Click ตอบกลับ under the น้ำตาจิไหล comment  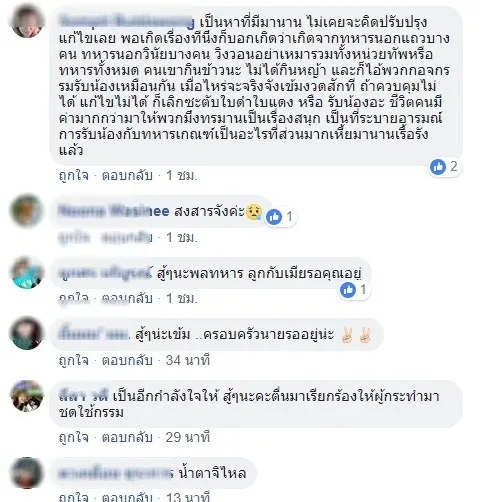[127, 497]
